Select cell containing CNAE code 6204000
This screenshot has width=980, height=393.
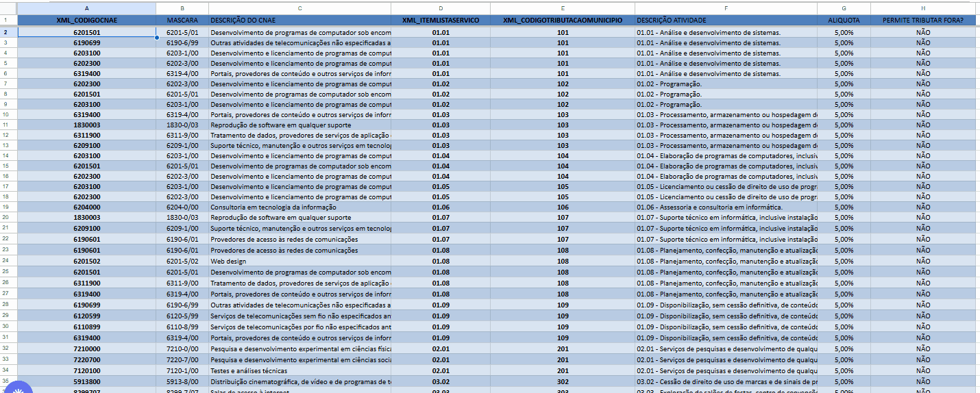(x=86, y=207)
